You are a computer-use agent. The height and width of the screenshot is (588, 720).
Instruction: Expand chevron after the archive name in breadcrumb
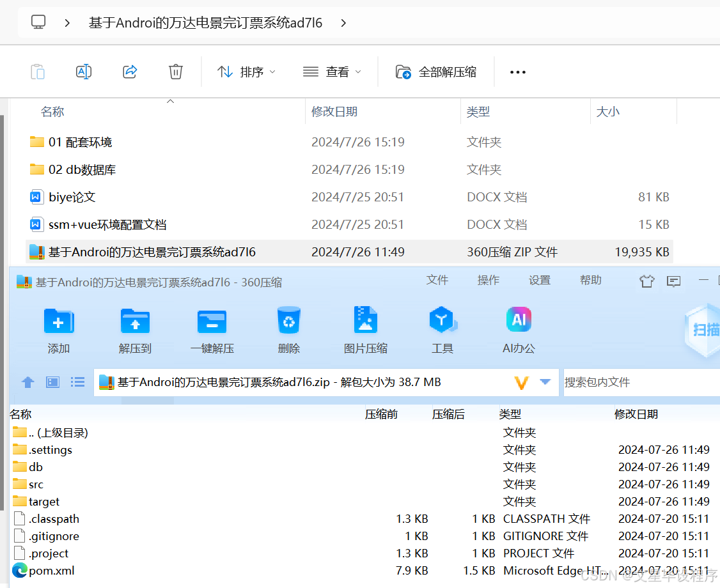point(343,23)
